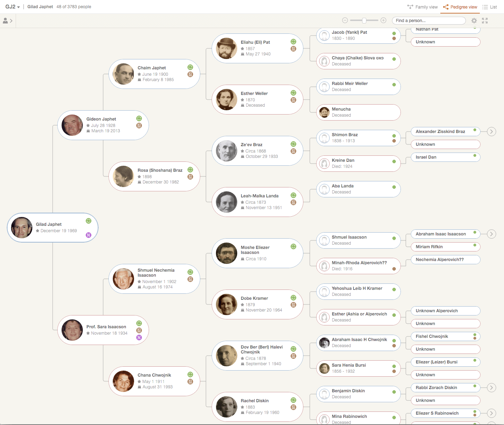Screen dimensions: 504x425
Task: Switch to Family view
Action: pyautogui.click(x=423, y=7)
